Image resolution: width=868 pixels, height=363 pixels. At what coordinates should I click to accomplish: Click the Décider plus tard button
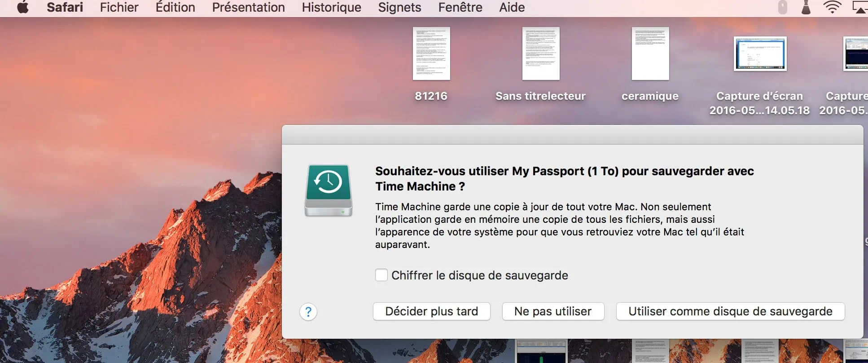coord(431,311)
